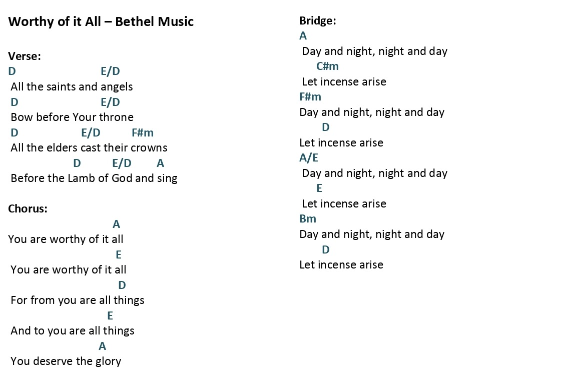Click the F#m chord in verse
Viewport: 562px width, 392px height.
click(142, 133)
